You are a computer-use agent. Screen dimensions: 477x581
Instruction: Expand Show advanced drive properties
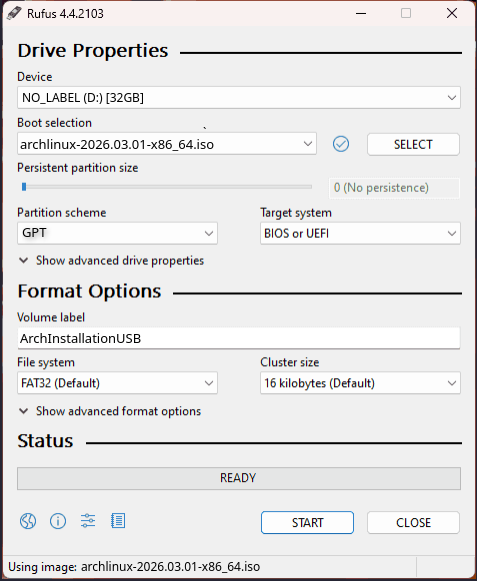(x=111, y=260)
